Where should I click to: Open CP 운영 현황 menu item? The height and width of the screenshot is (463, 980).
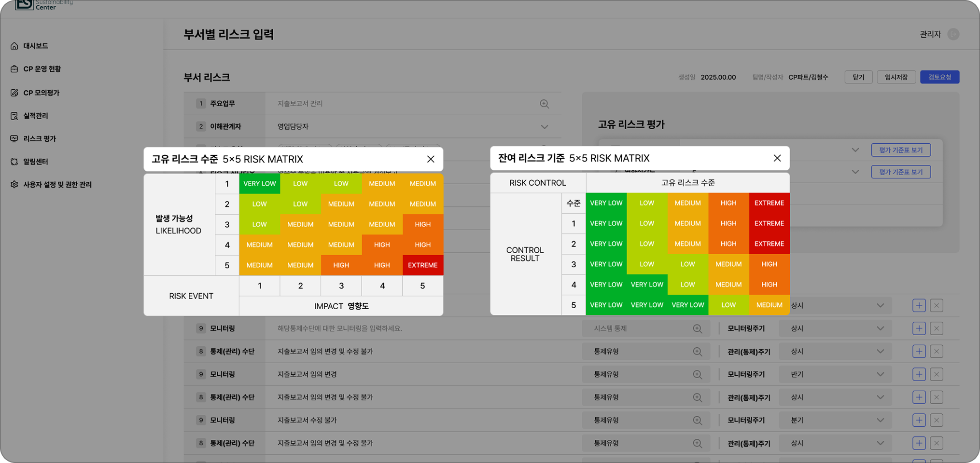(x=42, y=69)
